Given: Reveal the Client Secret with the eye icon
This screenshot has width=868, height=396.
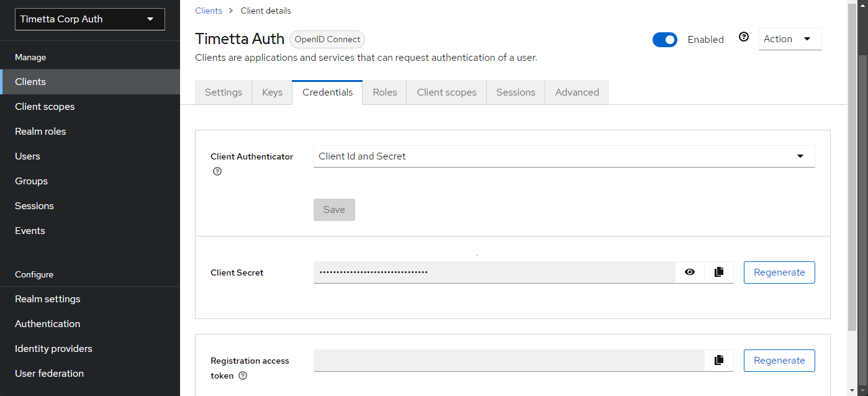Looking at the screenshot, I should (x=690, y=272).
